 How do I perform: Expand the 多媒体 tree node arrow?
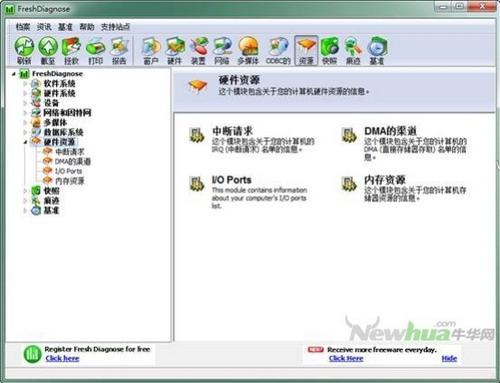[25, 122]
